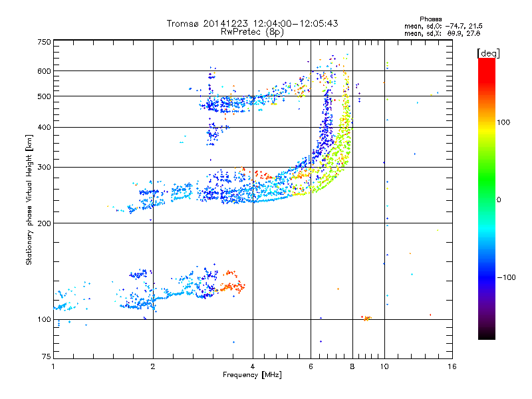This screenshot has width=532, height=399.
Task: Click the orange point cluster at 100 km near 9 MHz
Action: pyautogui.click(x=366, y=319)
